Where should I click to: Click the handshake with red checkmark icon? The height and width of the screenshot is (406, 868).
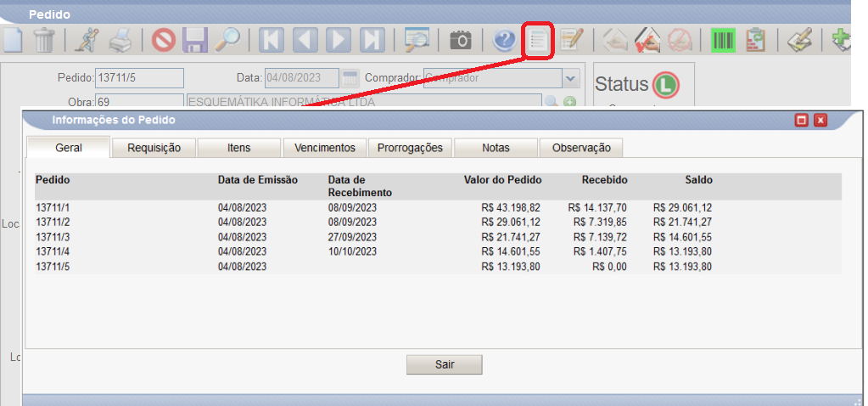point(647,41)
